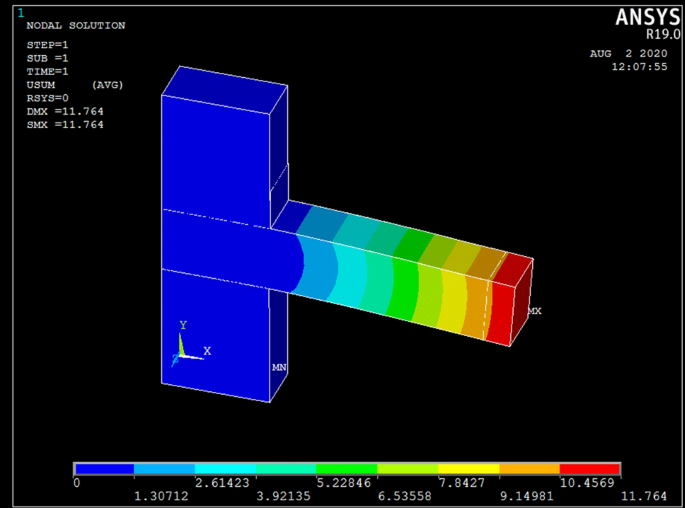Select the red end face of the beam
This screenshot has height=508, width=685.
[522, 300]
